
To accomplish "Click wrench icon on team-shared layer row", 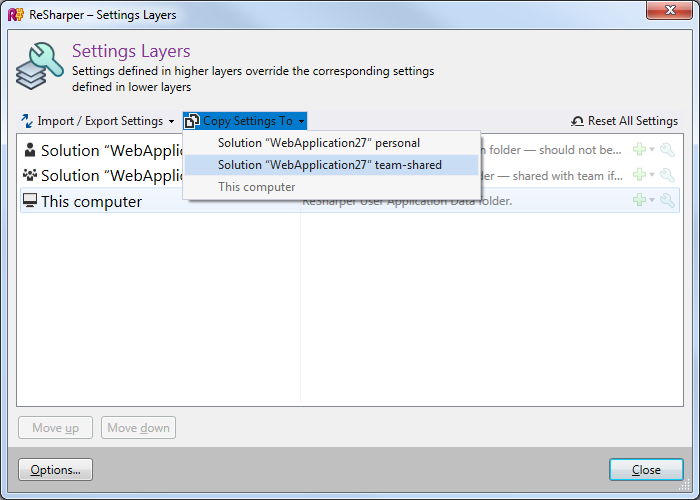I will pos(667,175).
